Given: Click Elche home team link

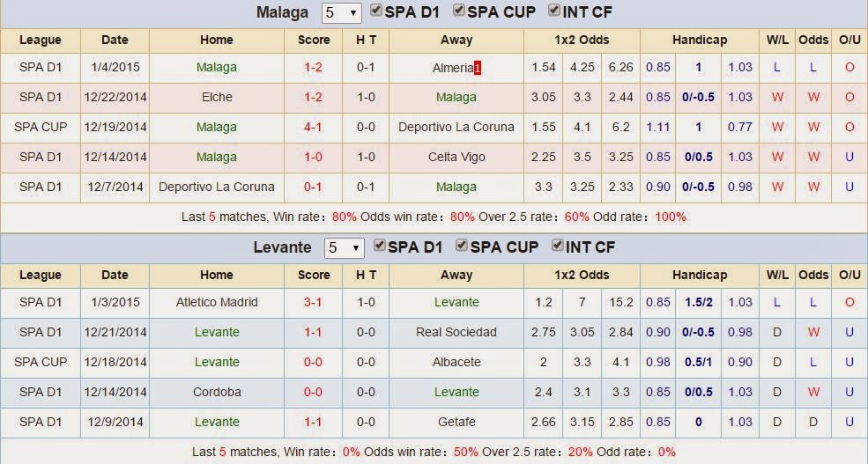Looking at the screenshot, I should pos(217,97).
